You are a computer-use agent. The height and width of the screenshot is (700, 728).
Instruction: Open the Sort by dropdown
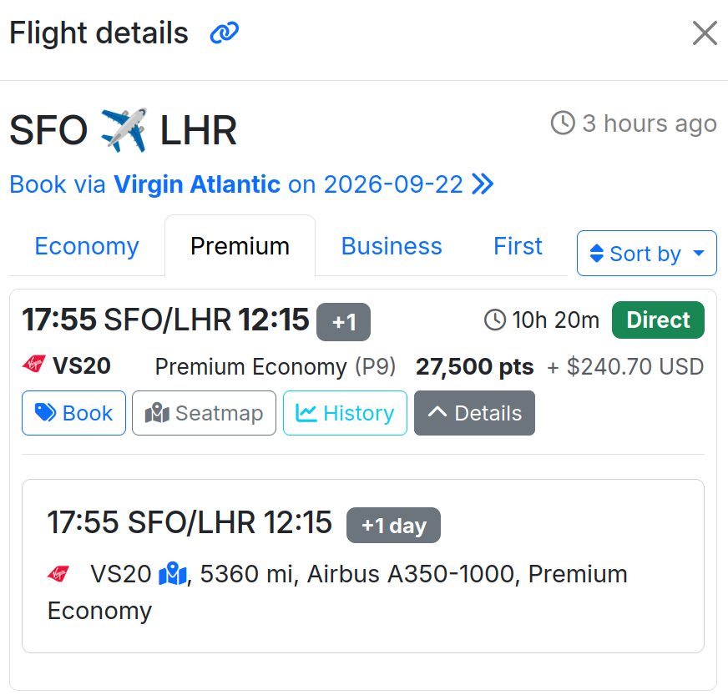(x=646, y=254)
